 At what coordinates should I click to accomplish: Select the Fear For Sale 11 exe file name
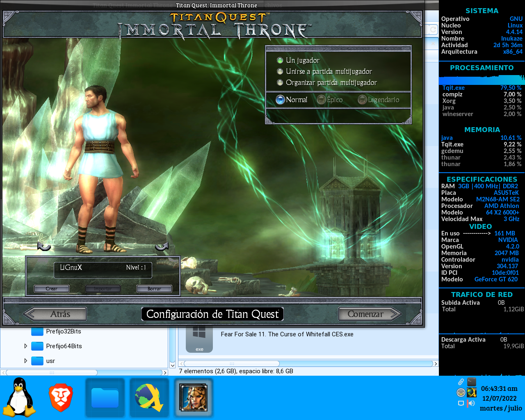click(x=287, y=334)
